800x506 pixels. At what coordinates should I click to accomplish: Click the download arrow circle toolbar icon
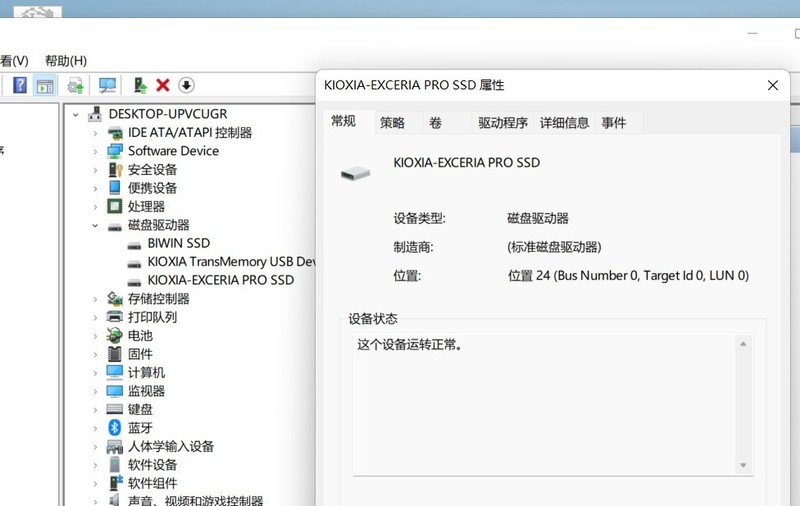(186, 85)
